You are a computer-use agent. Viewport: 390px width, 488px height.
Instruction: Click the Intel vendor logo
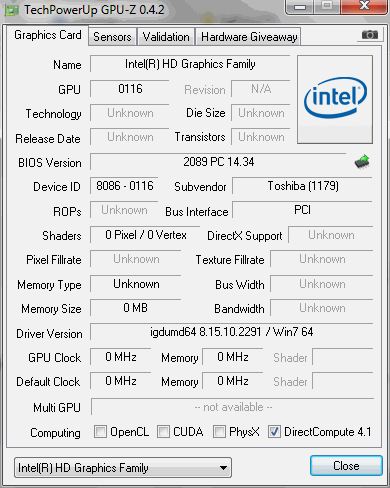335,99
